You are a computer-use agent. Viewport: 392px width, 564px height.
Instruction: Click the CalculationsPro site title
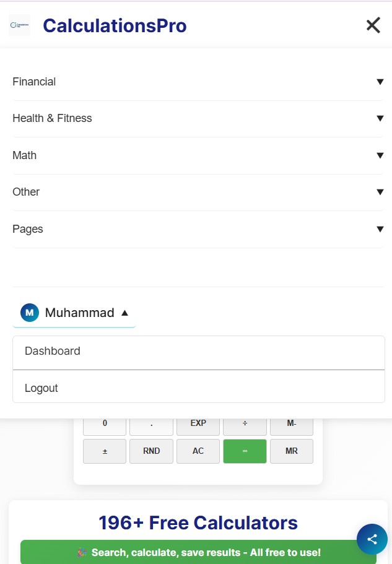[115, 26]
